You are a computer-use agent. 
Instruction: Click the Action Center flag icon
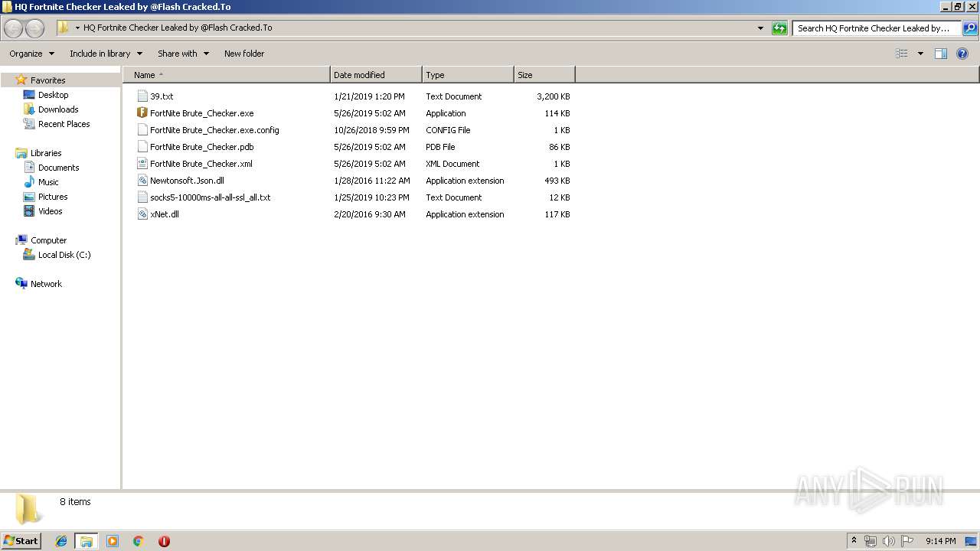click(x=907, y=541)
